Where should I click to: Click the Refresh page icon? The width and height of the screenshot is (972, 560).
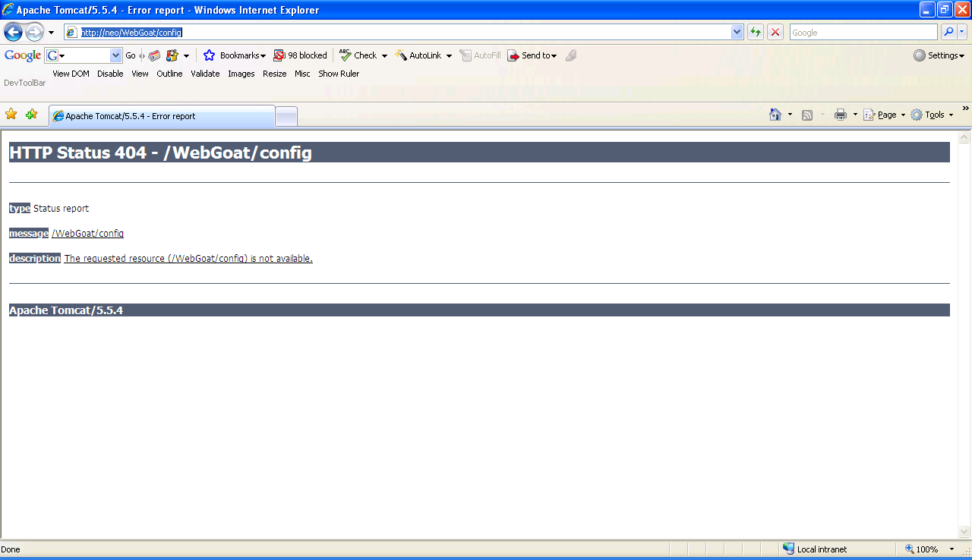(756, 32)
